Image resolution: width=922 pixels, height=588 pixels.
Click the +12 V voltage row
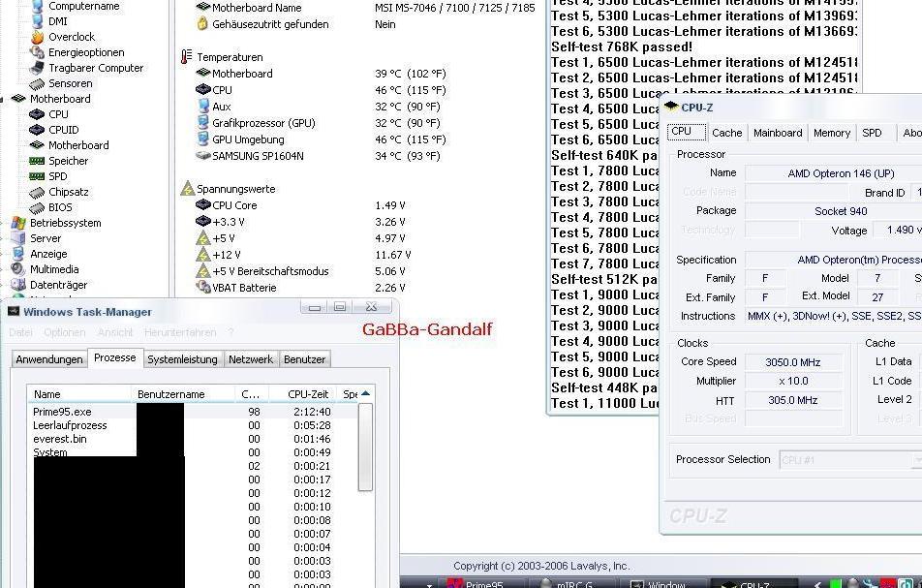[303, 255]
